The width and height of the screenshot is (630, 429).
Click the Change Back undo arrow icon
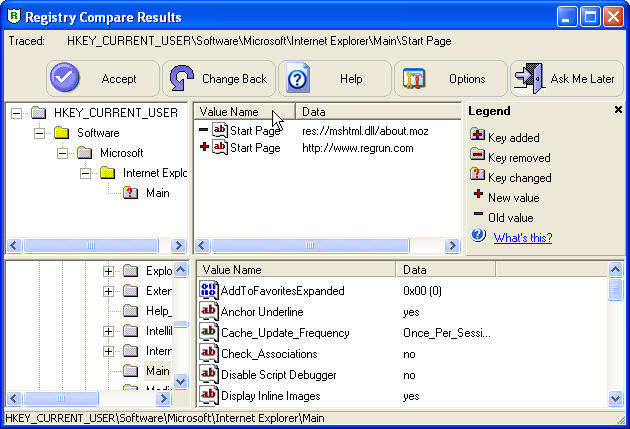click(x=181, y=79)
